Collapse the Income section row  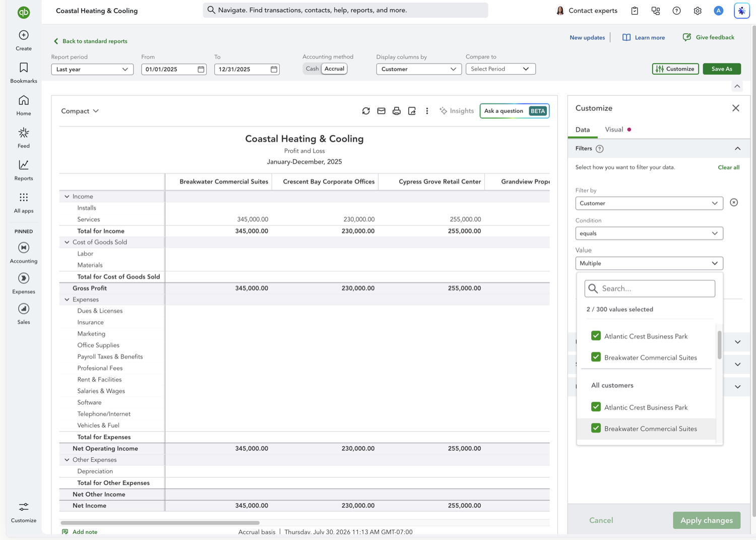click(x=67, y=197)
